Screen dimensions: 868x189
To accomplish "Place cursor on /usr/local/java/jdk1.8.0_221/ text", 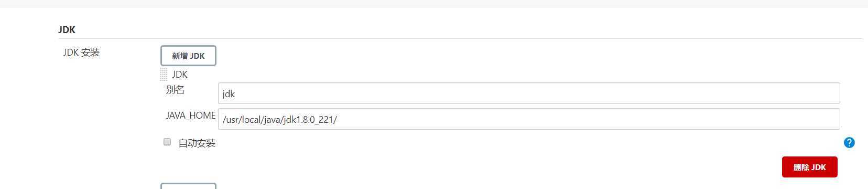I will (279, 120).
